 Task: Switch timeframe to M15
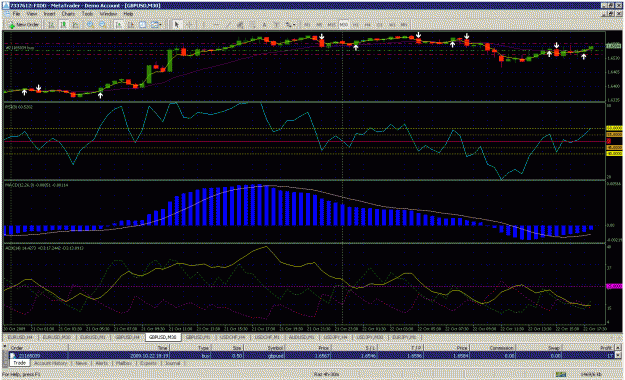click(x=331, y=25)
